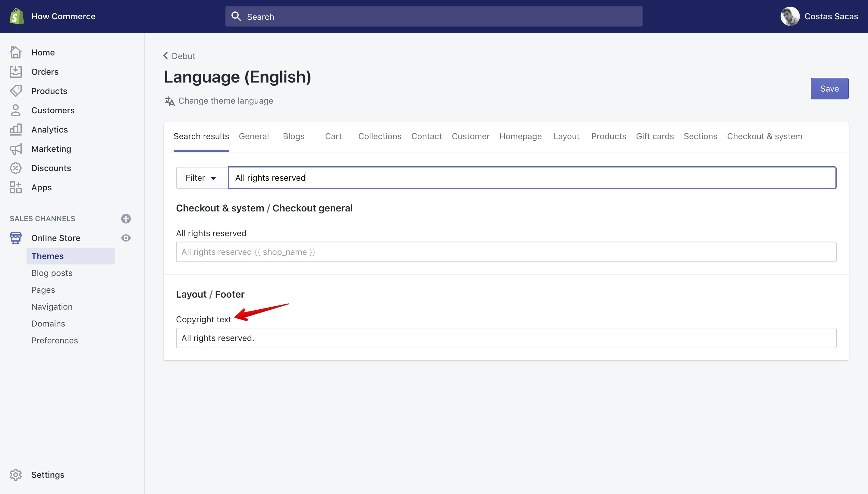Click the Online Store storefront icon
Image resolution: width=868 pixels, height=494 pixels.
tap(16, 238)
